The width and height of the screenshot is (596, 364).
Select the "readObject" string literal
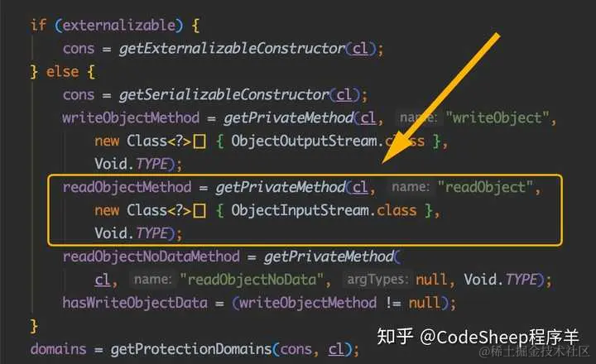tap(485, 187)
